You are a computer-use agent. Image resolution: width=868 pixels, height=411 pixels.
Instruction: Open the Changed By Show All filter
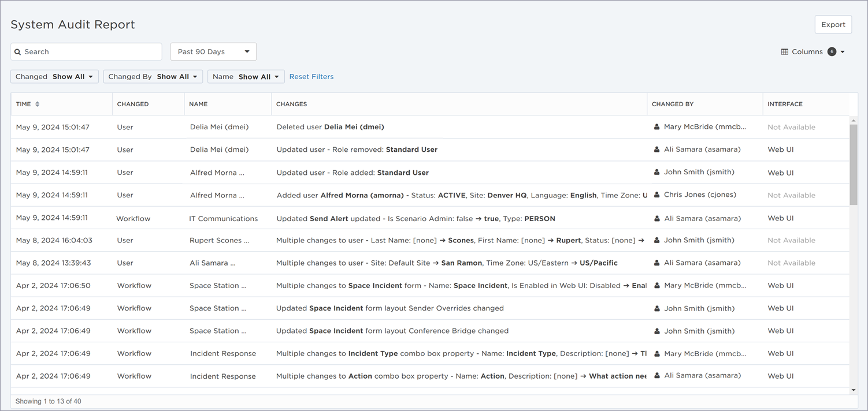[153, 77]
